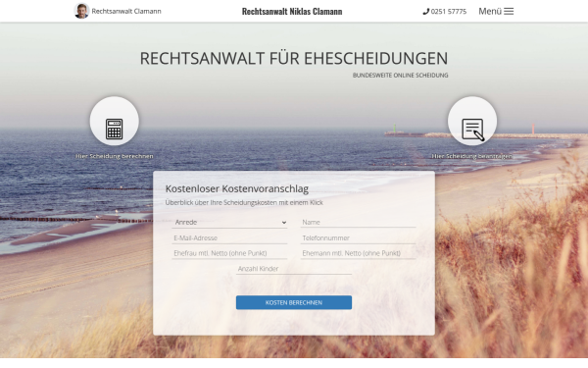
Task: Click the calculator circle icon
Action: (115, 121)
